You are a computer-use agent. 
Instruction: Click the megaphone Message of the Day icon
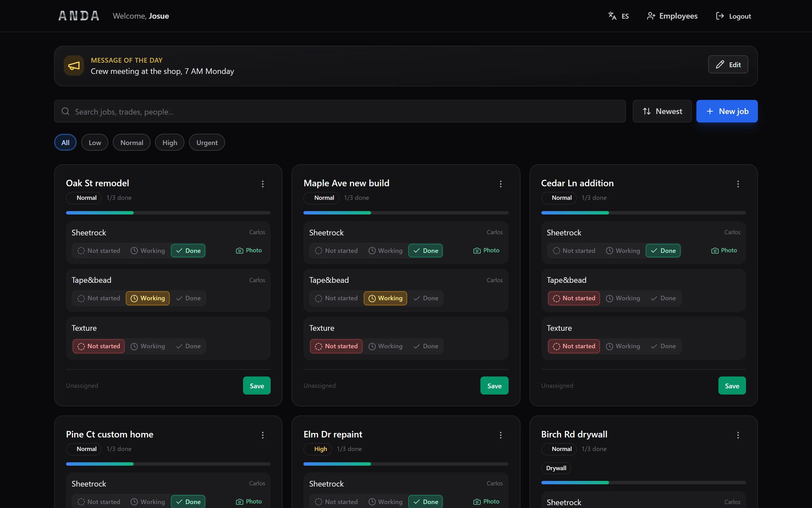(x=74, y=65)
